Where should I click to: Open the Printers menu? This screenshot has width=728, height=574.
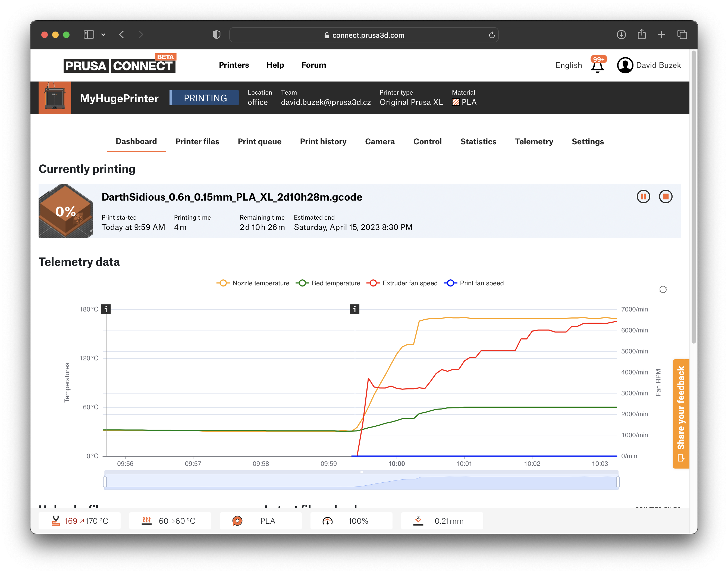[x=233, y=65]
